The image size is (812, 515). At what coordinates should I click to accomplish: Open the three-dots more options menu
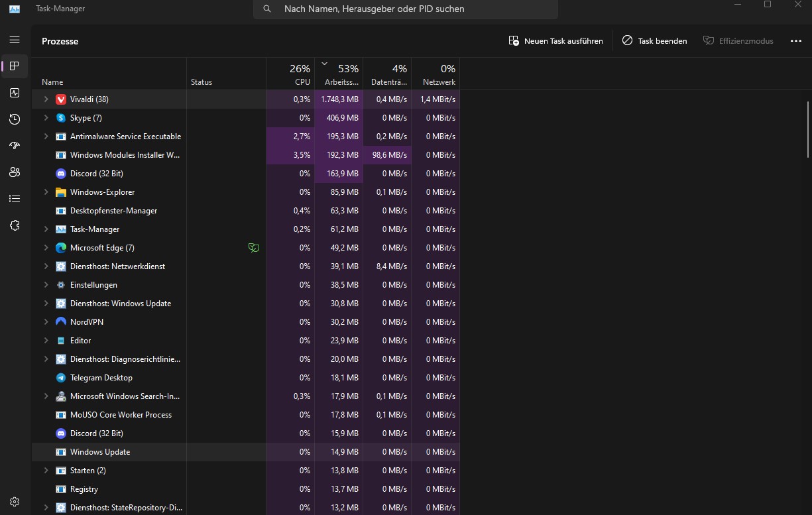coord(796,41)
